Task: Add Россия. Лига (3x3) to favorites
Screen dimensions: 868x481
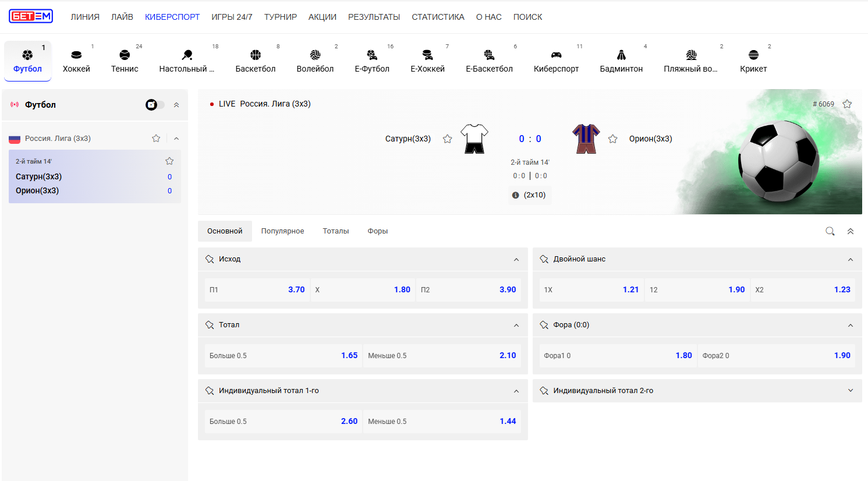Action: coord(156,138)
